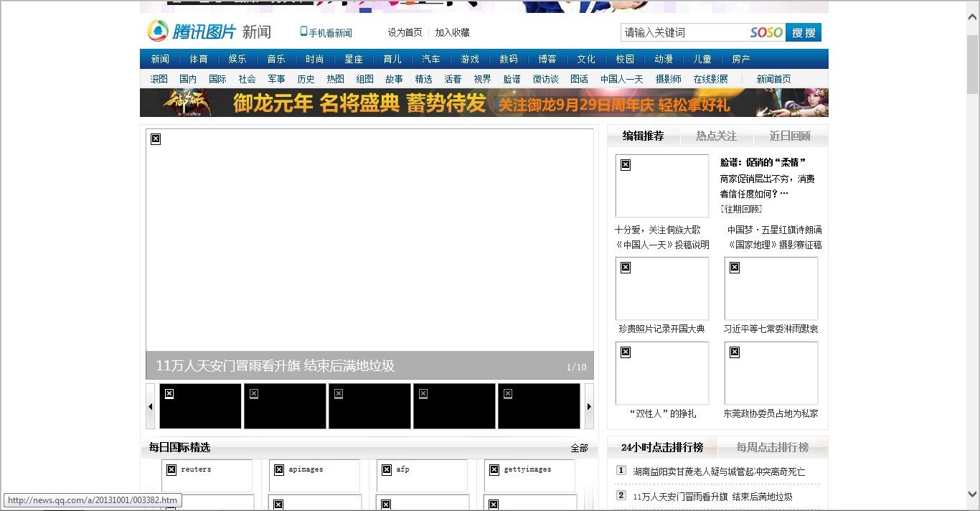980x511 pixels.
Task: Open 军事 in the sub-navigation bar
Action: tap(276, 79)
